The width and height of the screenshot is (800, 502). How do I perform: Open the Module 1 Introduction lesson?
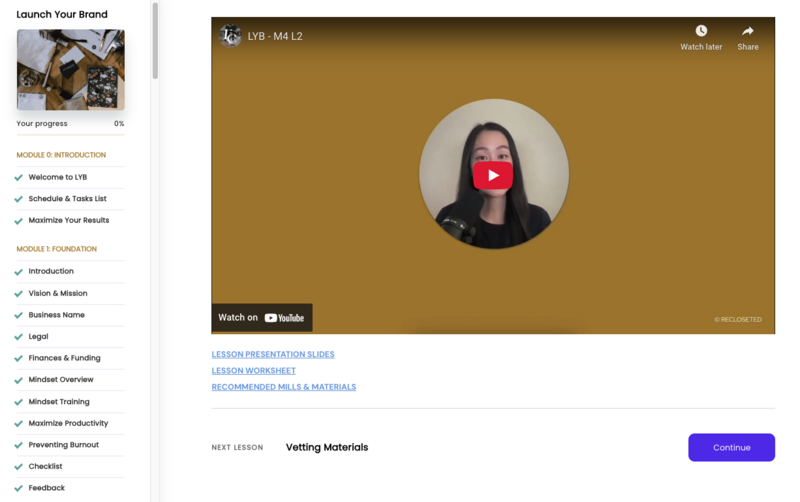(51, 271)
